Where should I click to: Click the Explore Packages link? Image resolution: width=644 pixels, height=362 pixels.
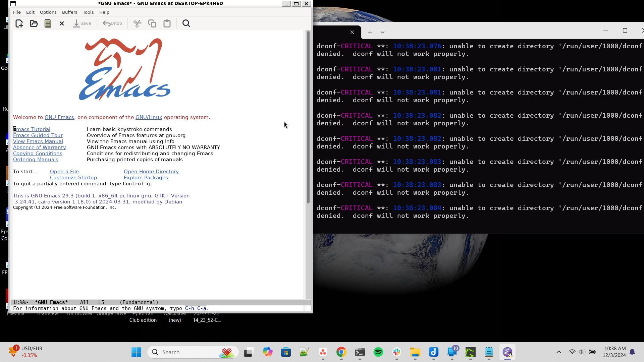(146, 177)
